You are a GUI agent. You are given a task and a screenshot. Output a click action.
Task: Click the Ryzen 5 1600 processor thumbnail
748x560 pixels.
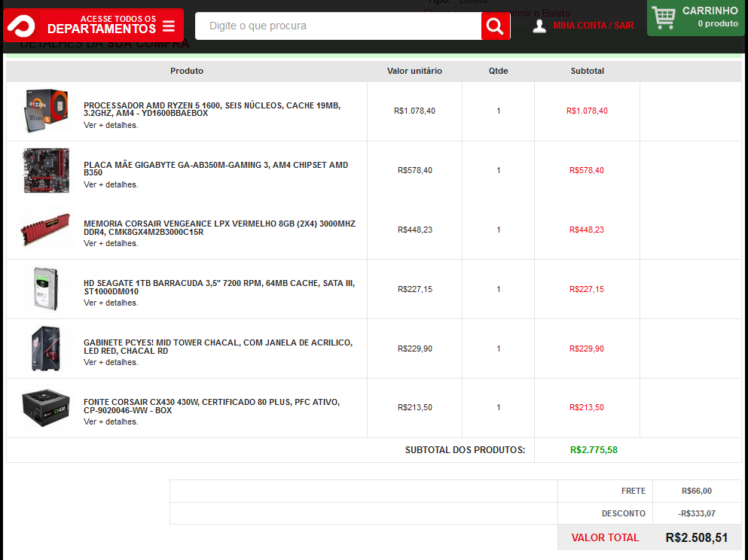(x=46, y=111)
